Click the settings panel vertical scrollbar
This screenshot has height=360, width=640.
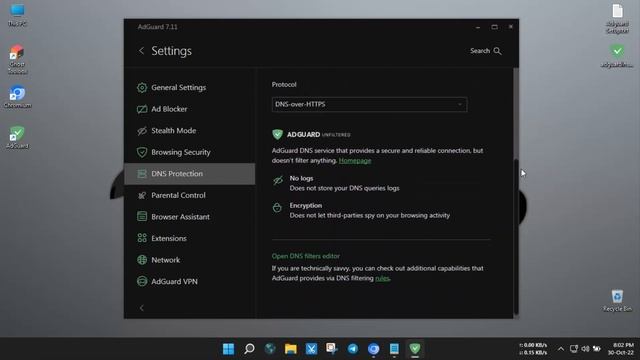pos(516,237)
